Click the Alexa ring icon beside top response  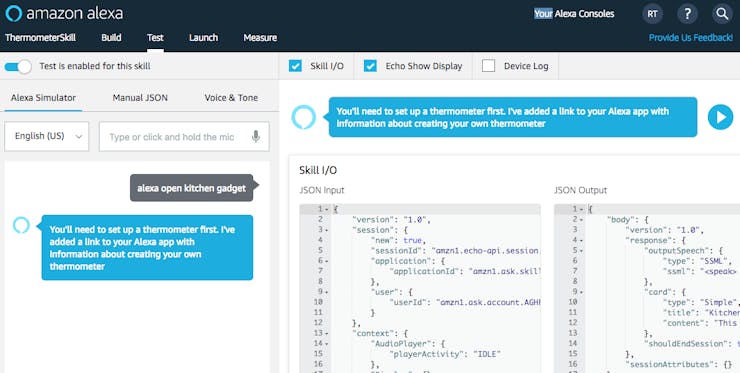(303, 117)
